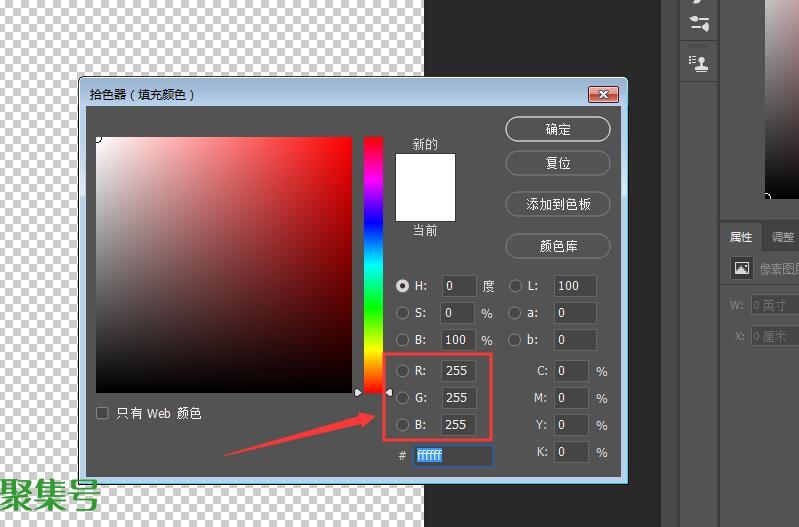Switch to the 属性 tab
Screen dimensions: 799x527
coord(740,237)
